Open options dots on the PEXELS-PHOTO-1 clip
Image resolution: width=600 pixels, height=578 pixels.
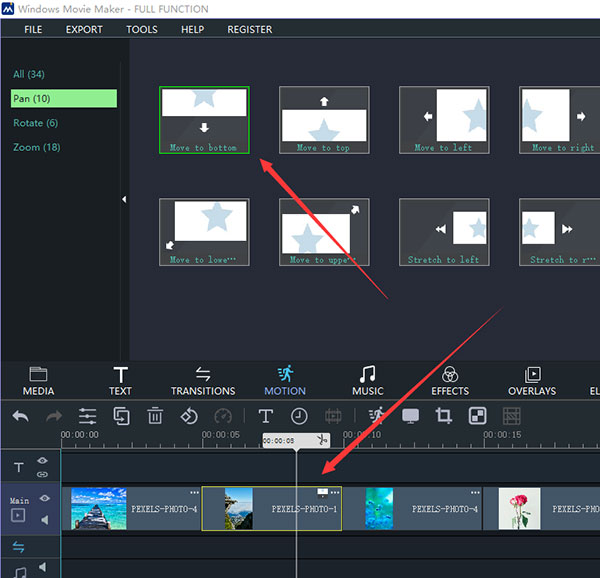pos(335,493)
